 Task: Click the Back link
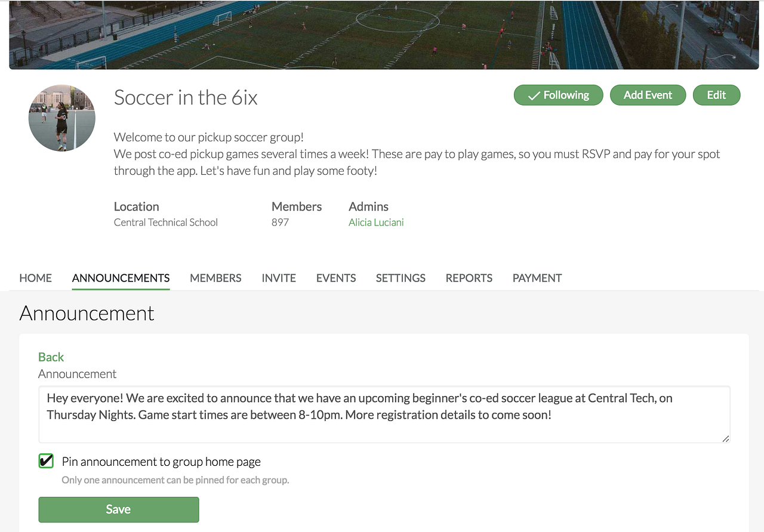point(51,357)
